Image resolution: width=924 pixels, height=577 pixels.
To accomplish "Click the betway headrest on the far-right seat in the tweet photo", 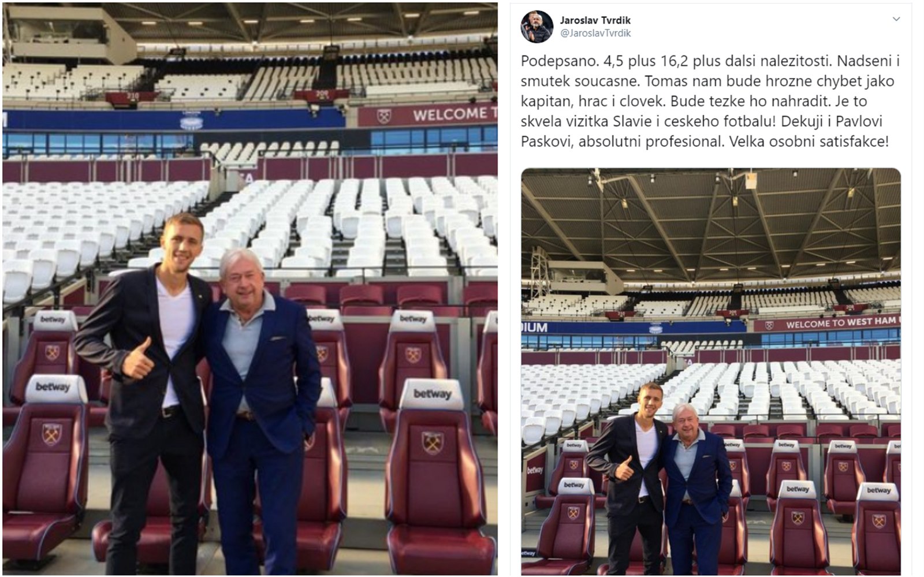I will pyautogui.click(x=878, y=491).
